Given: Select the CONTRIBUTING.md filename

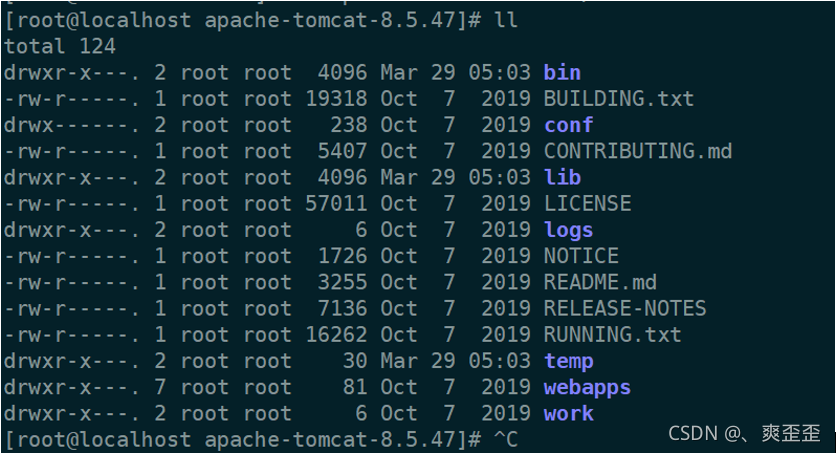Looking at the screenshot, I should pyautogui.click(x=638, y=151).
